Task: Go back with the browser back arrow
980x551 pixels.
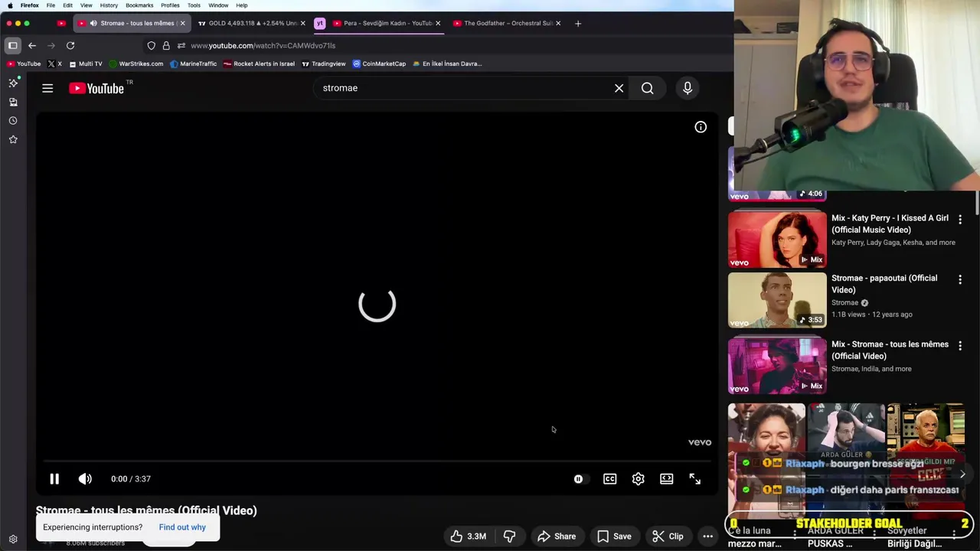Action: point(32,46)
